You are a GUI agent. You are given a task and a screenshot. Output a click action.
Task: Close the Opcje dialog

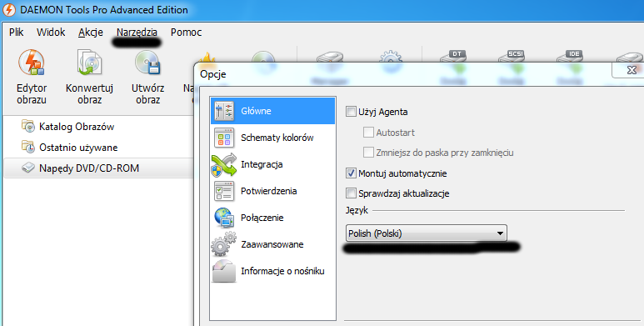coord(632,70)
